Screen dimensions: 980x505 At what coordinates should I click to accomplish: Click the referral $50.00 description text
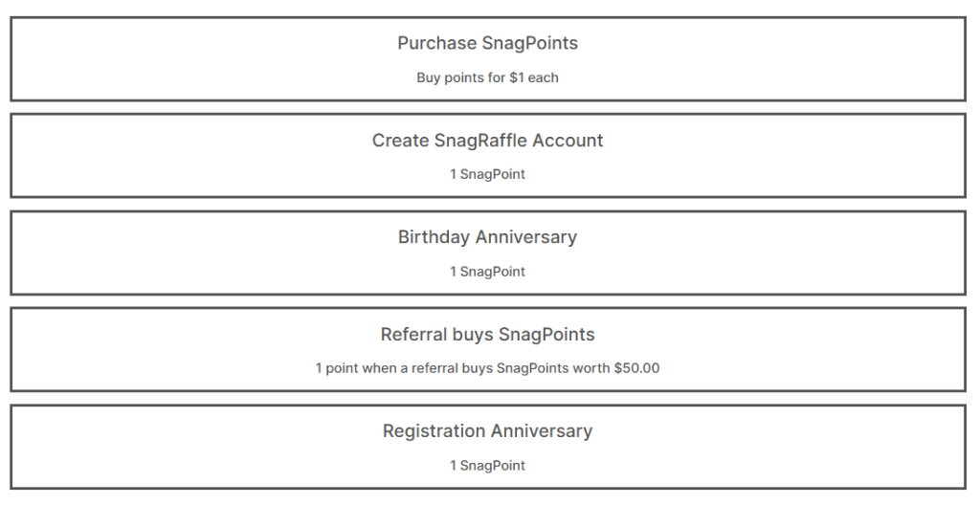click(x=487, y=368)
